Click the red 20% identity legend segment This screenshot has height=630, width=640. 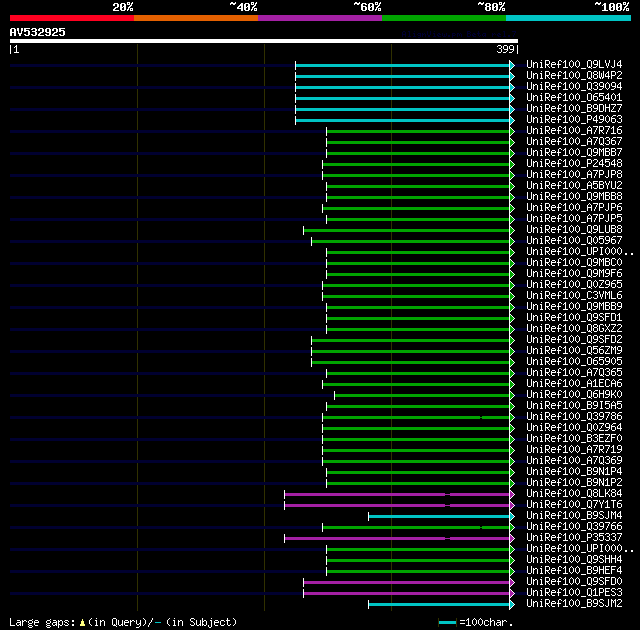tap(72, 18)
